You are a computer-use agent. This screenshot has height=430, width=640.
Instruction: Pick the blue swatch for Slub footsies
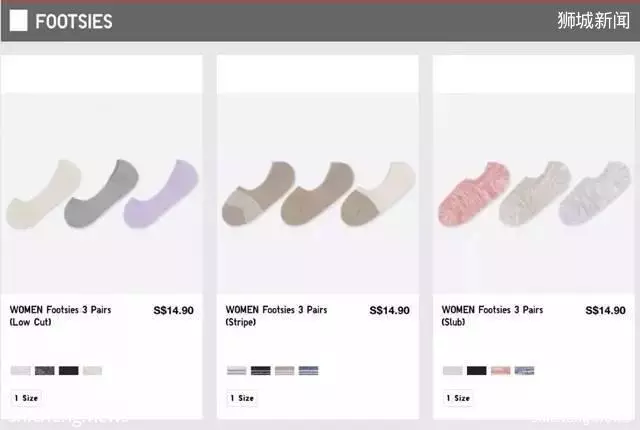pyautogui.click(x=524, y=370)
